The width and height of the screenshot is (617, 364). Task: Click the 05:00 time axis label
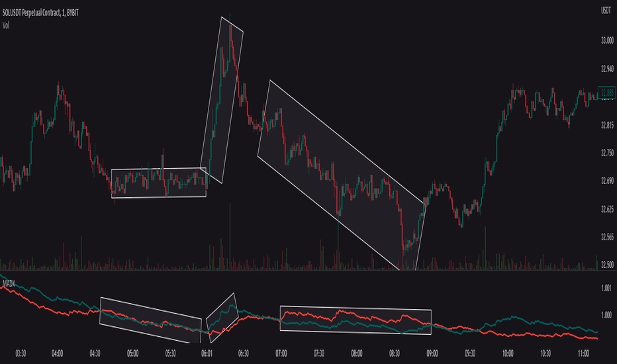pyautogui.click(x=132, y=353)
